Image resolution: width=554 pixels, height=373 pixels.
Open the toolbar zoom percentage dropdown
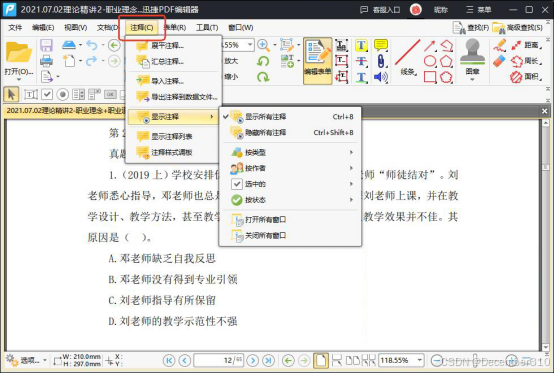point(250,45)
